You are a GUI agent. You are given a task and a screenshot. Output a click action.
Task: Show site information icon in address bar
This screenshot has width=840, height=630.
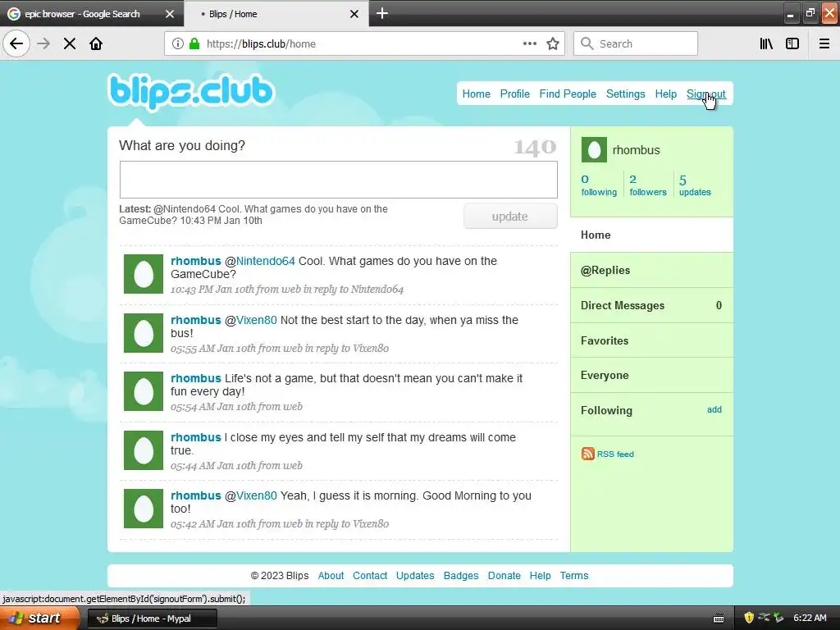[177, 43]
